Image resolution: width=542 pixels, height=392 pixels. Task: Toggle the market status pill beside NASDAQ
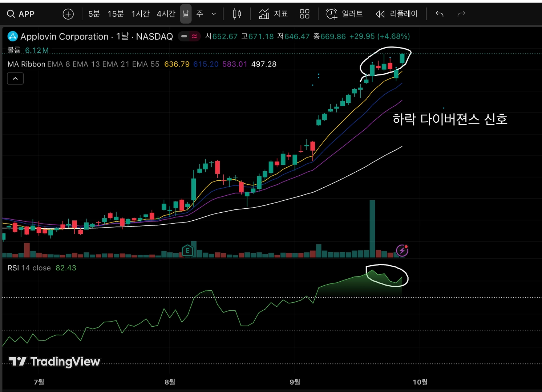189,36
